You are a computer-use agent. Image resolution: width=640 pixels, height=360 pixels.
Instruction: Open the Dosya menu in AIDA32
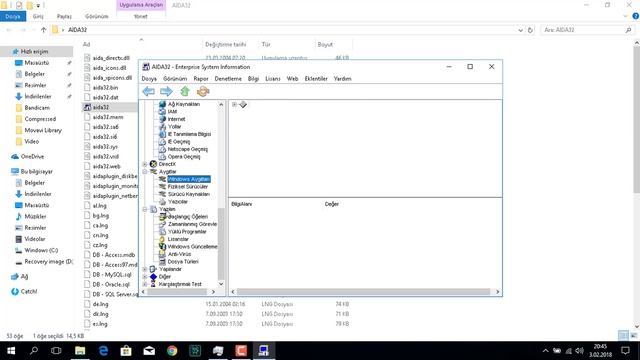[x=149, y=79]
